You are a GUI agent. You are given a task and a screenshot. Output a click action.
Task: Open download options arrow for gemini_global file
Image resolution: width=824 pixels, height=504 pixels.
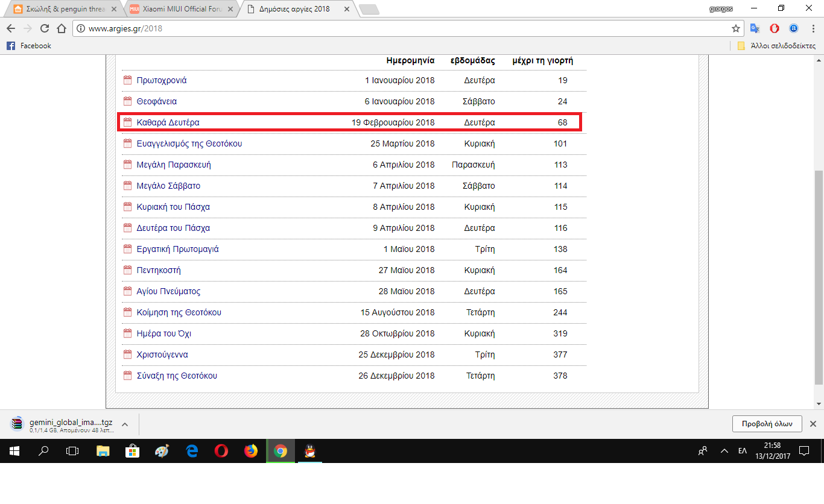click(x=125, y=424)
